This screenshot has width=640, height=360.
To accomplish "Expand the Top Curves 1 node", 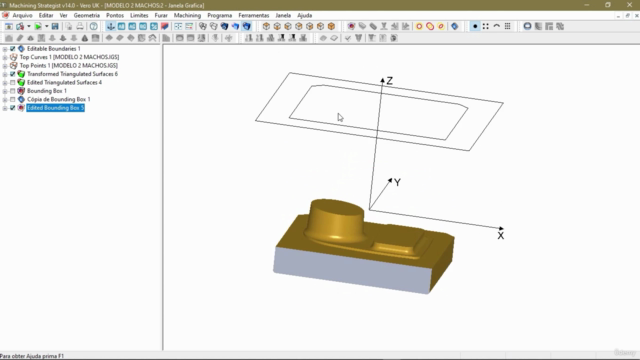I will [x=5, y=57].
